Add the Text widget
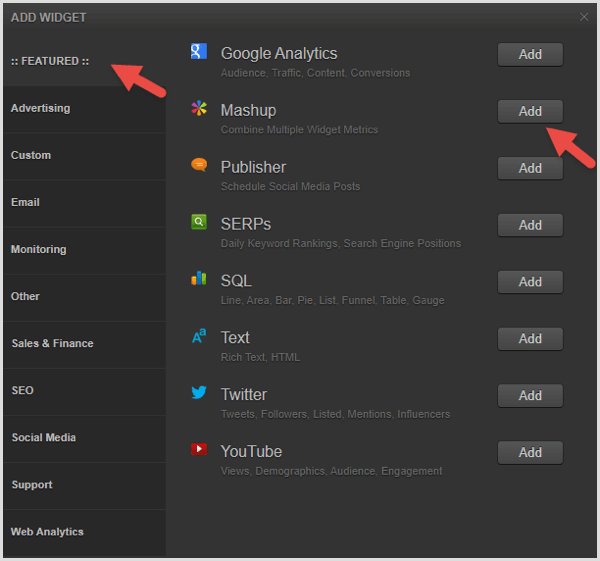The height and width of the screenshot is (561, 600). pos(530,339)
